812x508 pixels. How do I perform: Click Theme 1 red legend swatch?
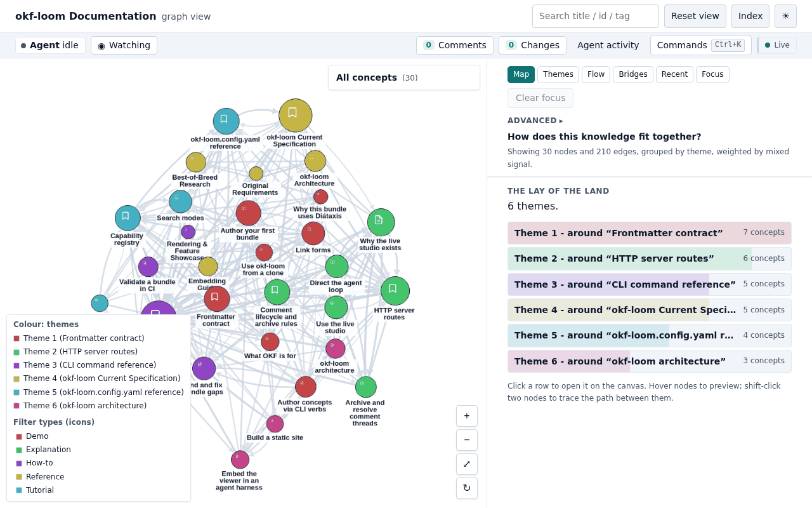[16, 338]
